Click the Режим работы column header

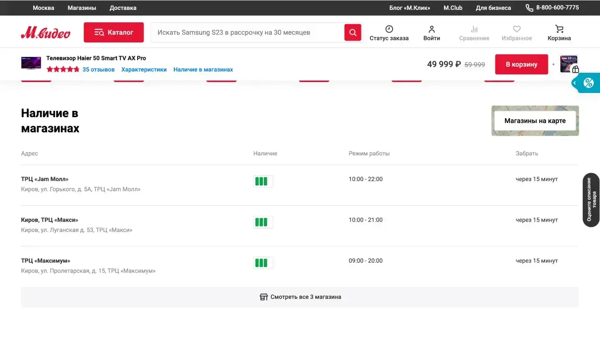click(369, 153)
